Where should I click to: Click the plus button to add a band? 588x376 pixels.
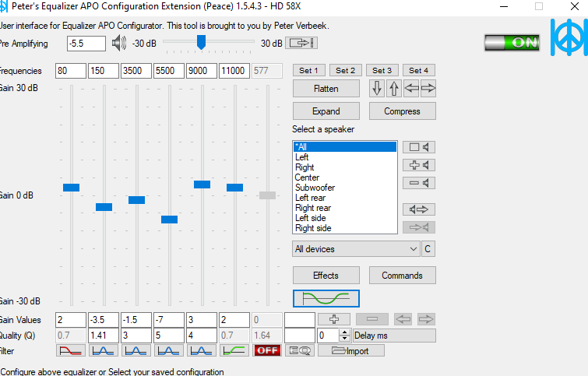(334, 319)
